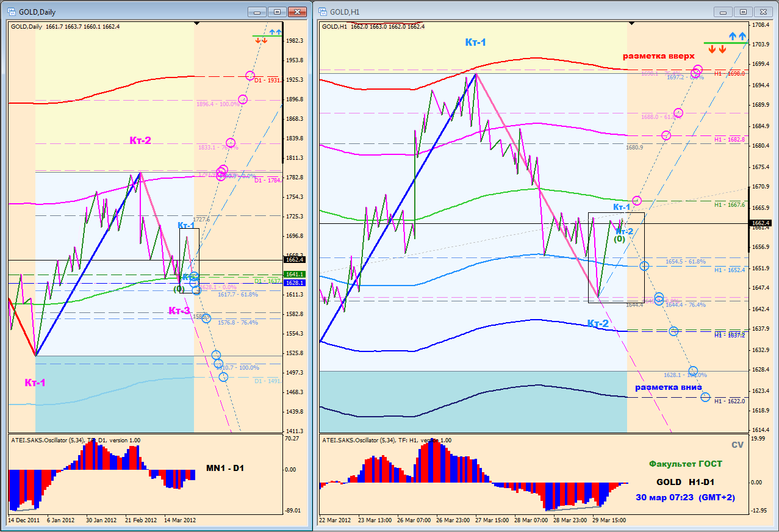This screenshot has width=779, height=532.
Task: Click the '30 мар 07:23 (GMT+2)' timestamp
Action: [685, 498]
